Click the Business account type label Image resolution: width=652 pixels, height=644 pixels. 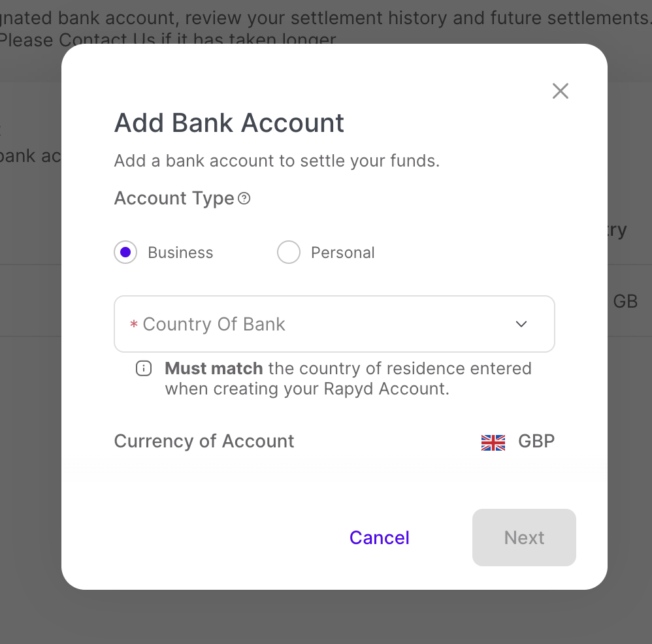tap(180, 253)
